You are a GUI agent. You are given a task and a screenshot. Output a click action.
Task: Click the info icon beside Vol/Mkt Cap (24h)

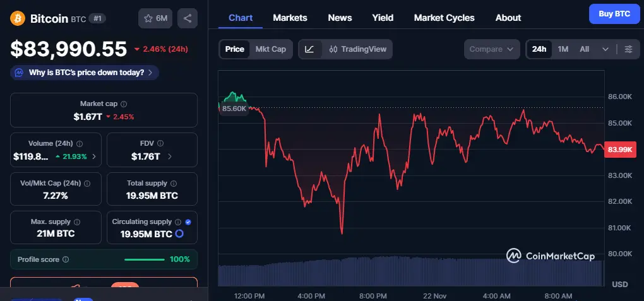pyautogui.click(x=87, y=184)
